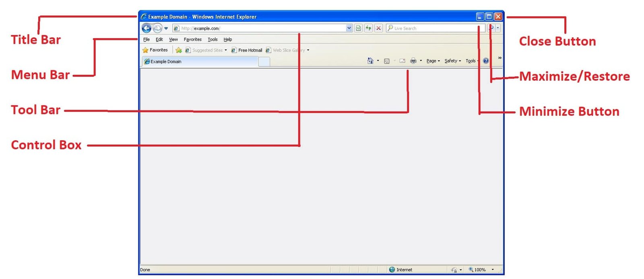Click the Home icon in command bar
644x279 pixels.
point(370,61)
